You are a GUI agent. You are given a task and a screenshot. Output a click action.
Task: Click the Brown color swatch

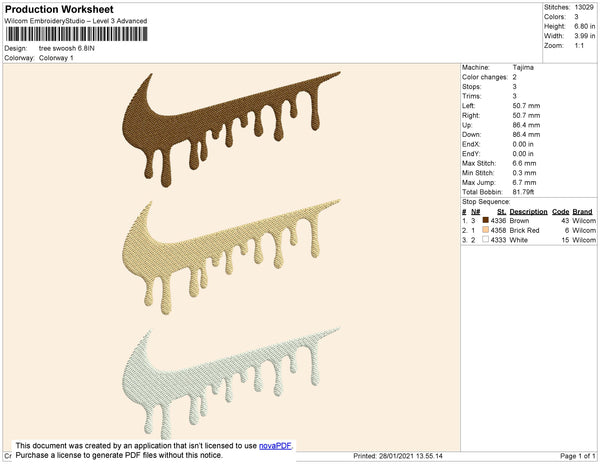click(x=486, y=220)
